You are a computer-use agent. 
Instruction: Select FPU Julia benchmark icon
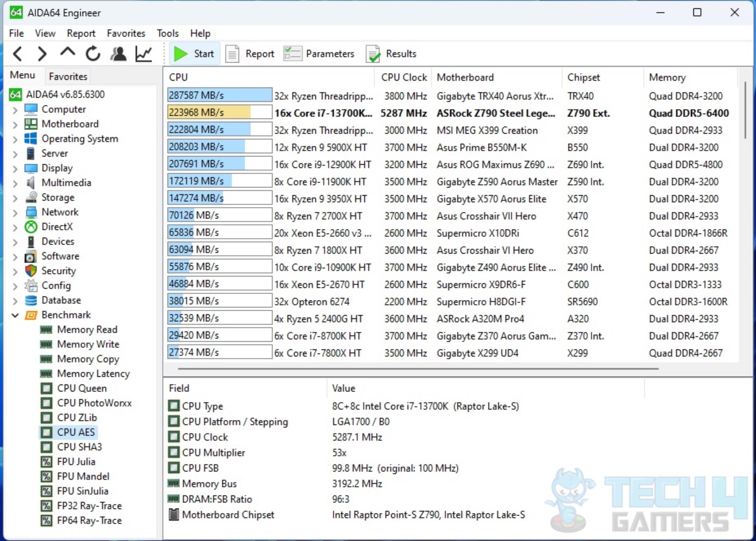(x=46, y=462)
